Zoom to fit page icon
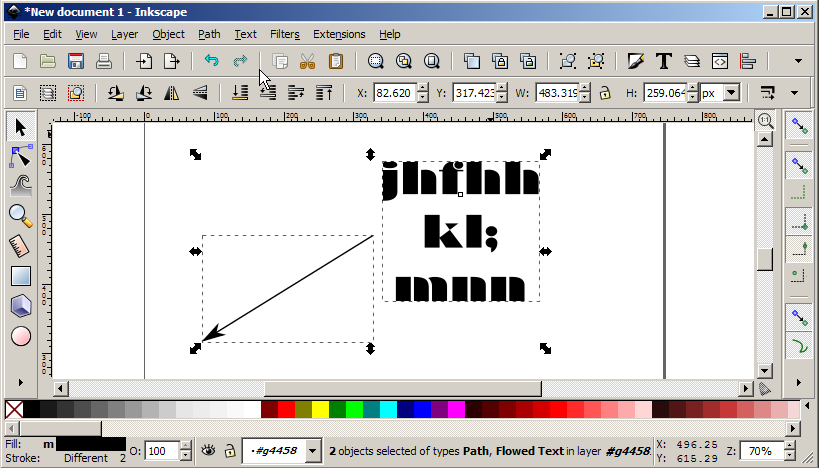Screen dimensions: 819x468 [431, 61]
